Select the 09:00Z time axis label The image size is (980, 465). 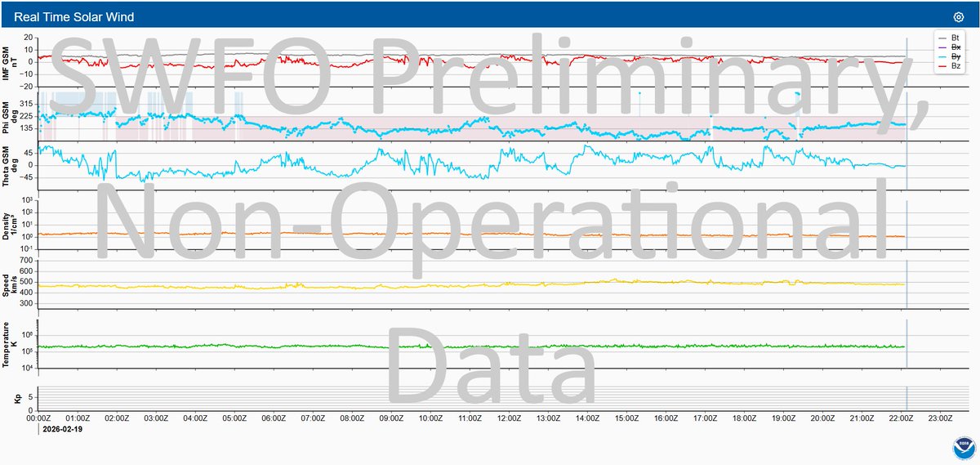click(391, 417)
